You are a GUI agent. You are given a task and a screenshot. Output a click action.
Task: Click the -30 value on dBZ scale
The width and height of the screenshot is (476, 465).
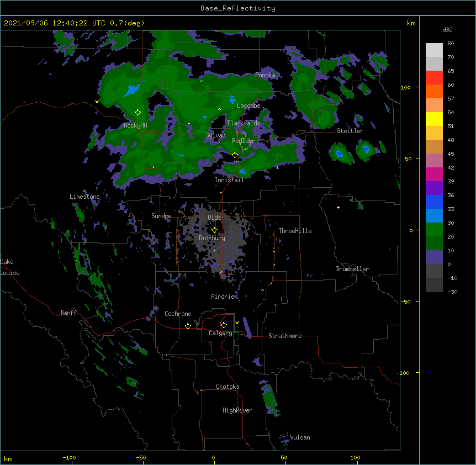452,292
